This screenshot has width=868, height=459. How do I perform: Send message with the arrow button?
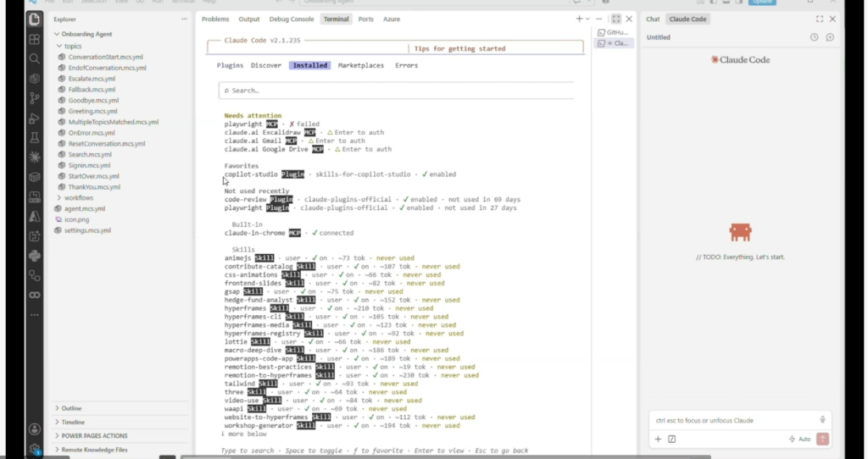click(822, 439)
